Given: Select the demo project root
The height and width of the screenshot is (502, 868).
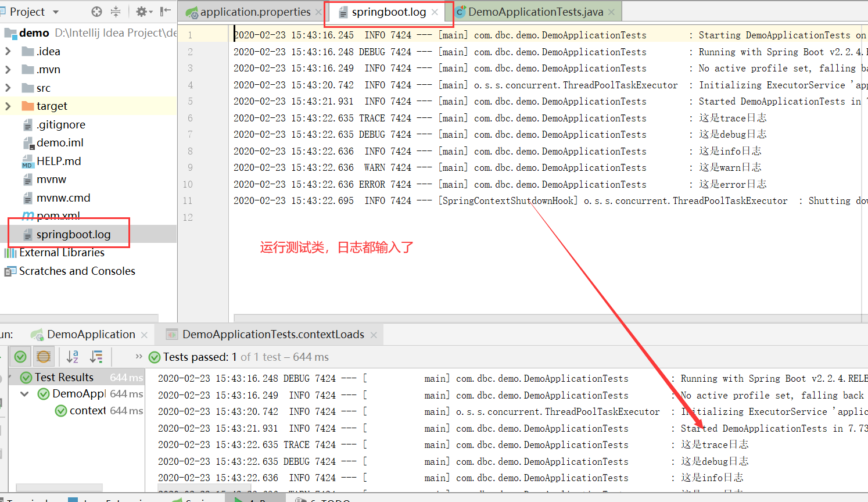Looking at the screenshot, I should point(34,33).
